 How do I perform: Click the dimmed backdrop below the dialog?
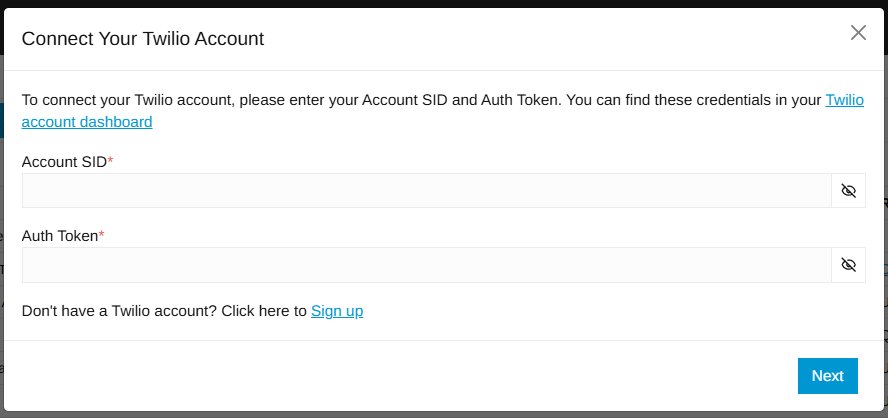pos(444,415)
